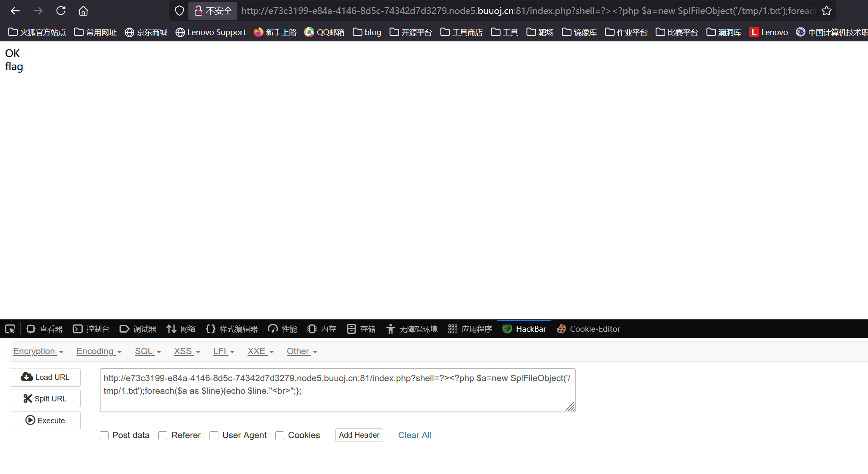
Task: Check the Referer checkbox
Action: click(163, 436)
